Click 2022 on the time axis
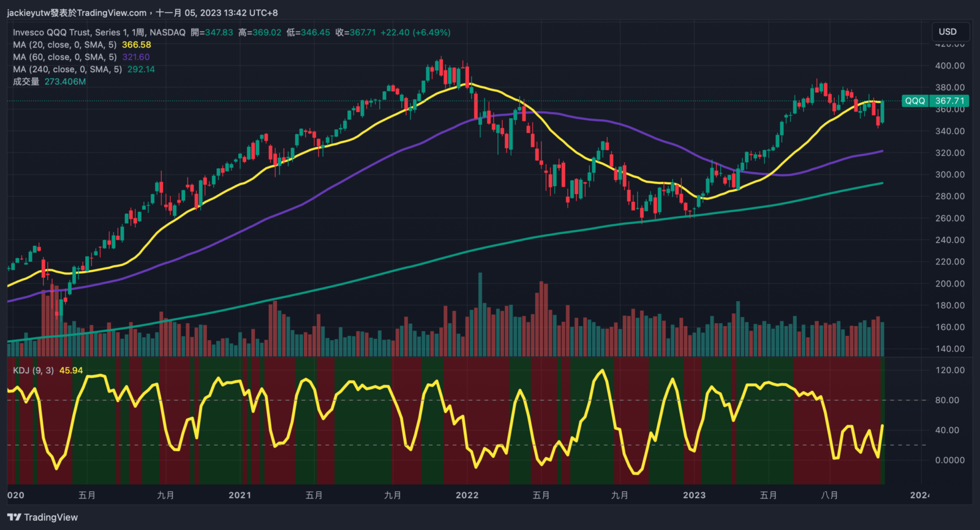 (467, 495)
